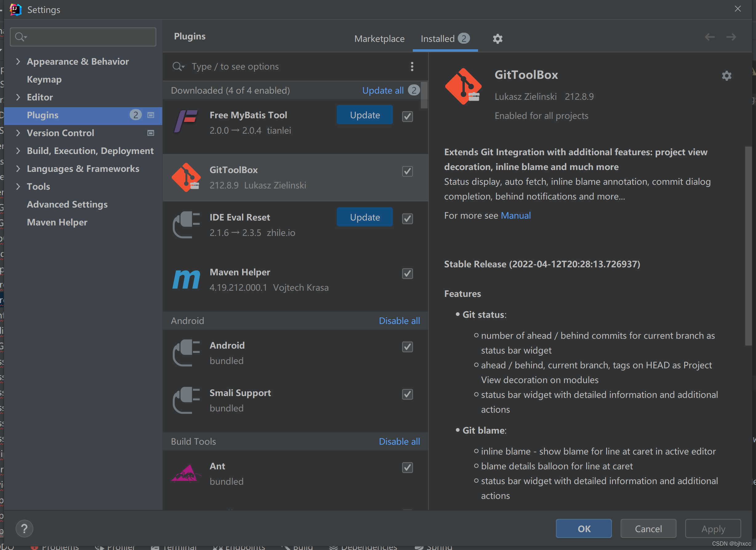Click the settings search magnifier icon

(21, 37)
